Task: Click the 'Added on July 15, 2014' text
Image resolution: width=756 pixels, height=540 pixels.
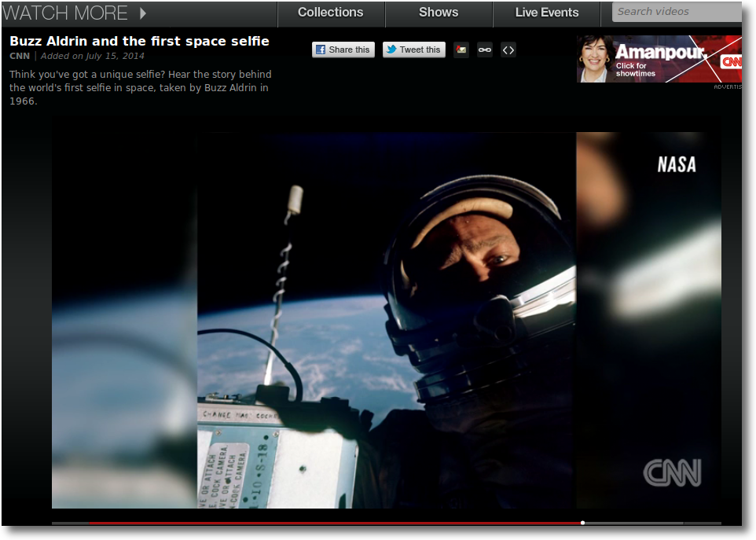Action: [x=93, y=56]
